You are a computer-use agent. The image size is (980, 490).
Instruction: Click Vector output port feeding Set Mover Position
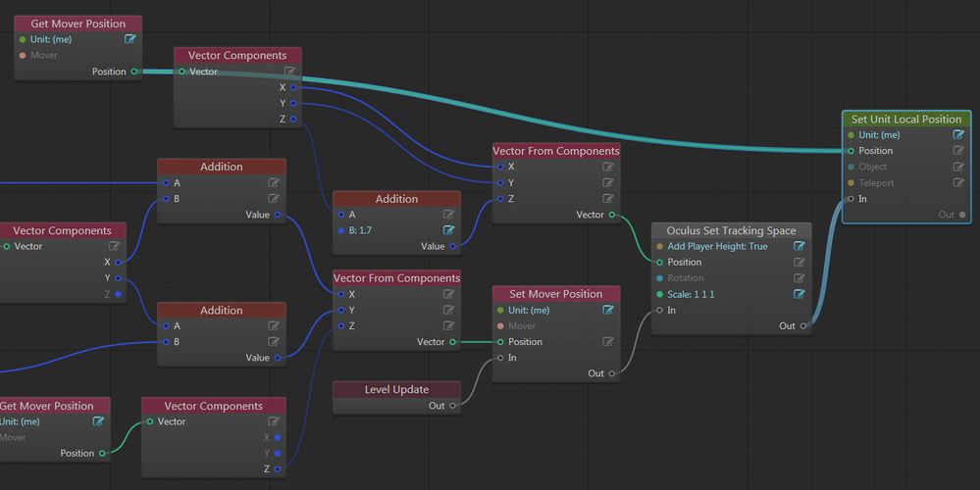click(453, 342)
